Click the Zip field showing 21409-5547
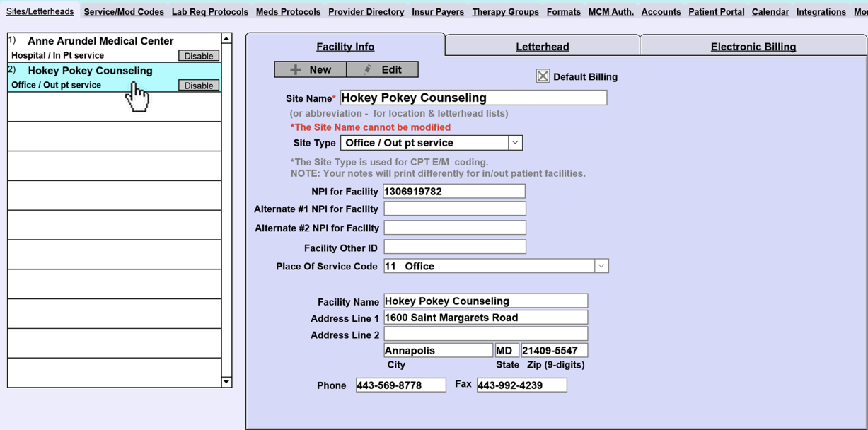Viewport: 868px width, 430px height. pyautogui.click(x=554, y=350)
